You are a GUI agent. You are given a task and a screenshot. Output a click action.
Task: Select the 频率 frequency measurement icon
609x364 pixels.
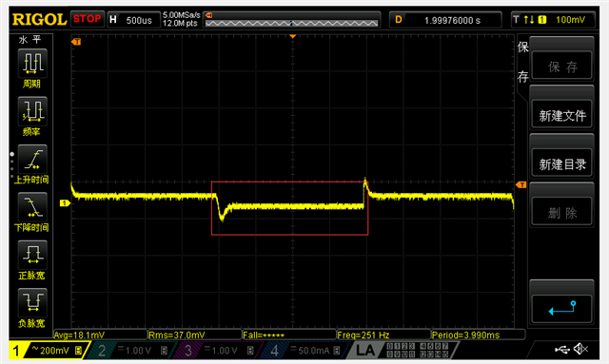click(32, 111)
